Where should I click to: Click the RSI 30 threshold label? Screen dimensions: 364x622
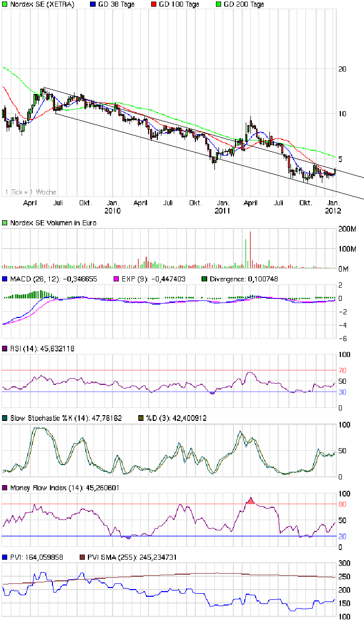(x=342, y=392)
